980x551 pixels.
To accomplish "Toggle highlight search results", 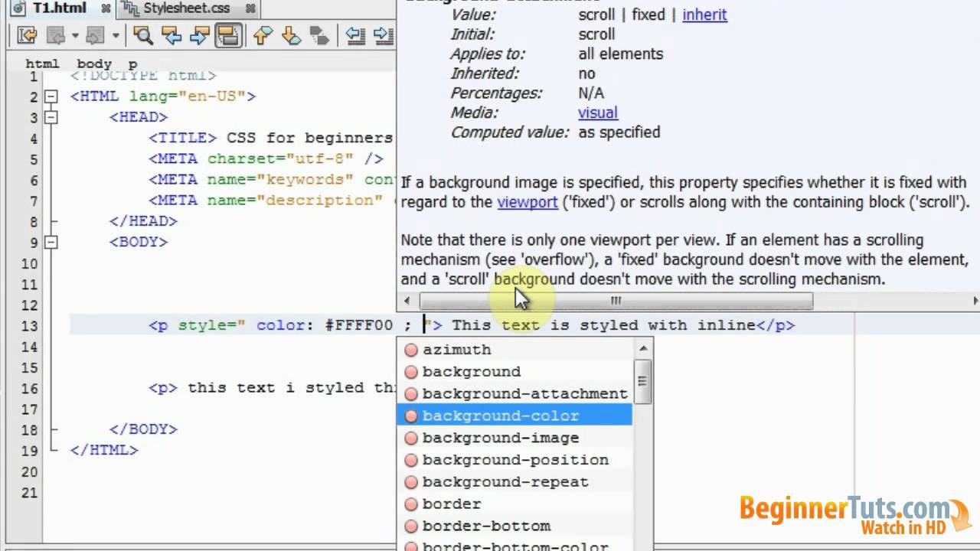I will [x=228, y=35].
